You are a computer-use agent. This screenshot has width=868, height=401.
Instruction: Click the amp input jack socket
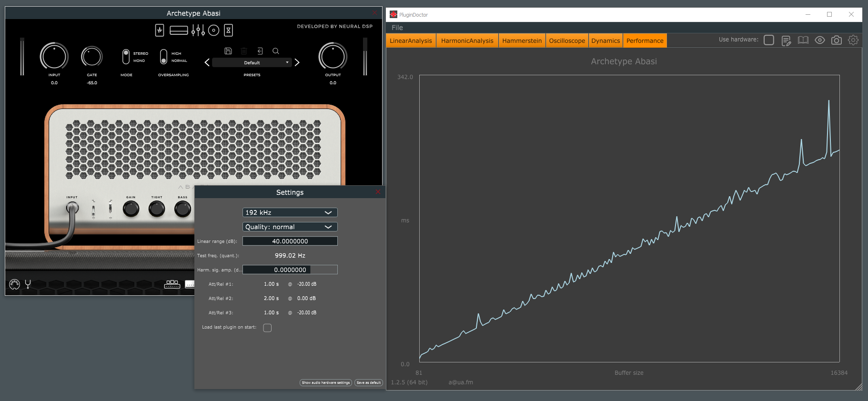[72, 207]
